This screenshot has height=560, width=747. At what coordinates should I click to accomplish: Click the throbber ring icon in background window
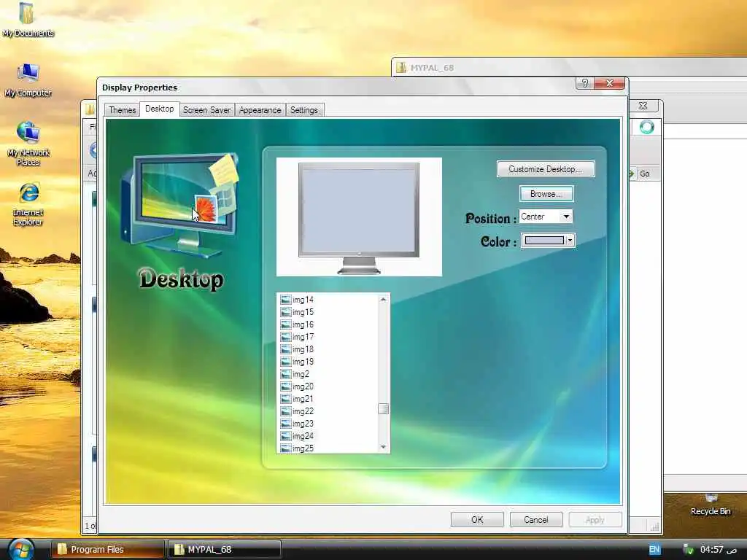(646, 127)
